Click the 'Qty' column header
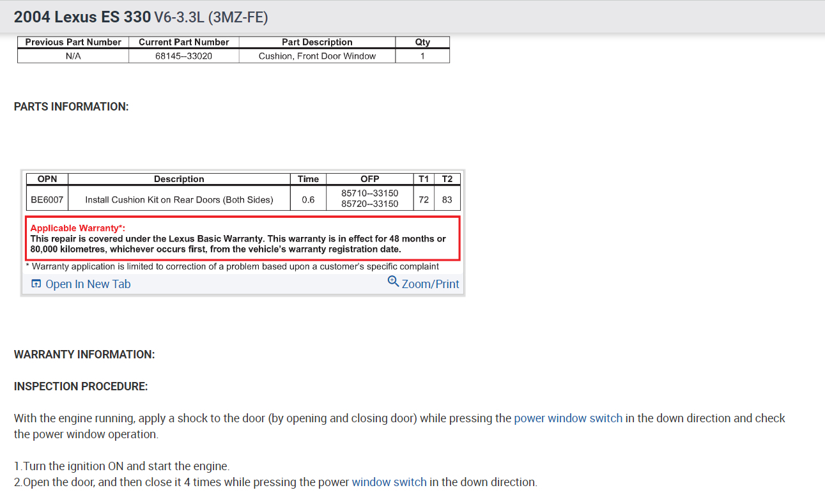The height and width of the screenshot is (504, 825). (422, 42)
